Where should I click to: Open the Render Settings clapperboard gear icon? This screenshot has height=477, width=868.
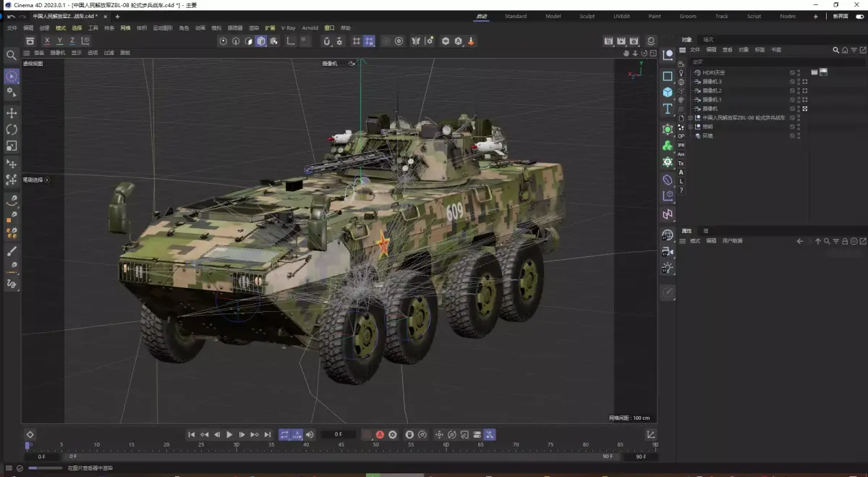(x=634, y=41)
